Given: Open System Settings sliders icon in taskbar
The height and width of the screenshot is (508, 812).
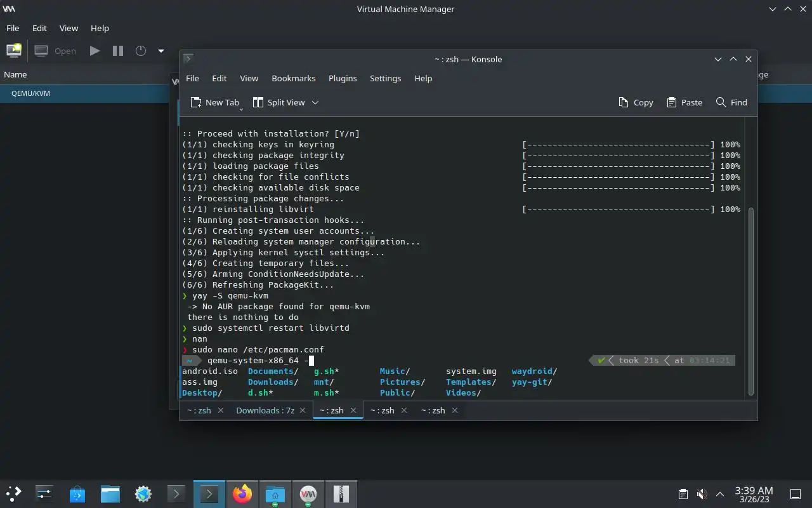Looking at the screenshot, I should (44, 493).
